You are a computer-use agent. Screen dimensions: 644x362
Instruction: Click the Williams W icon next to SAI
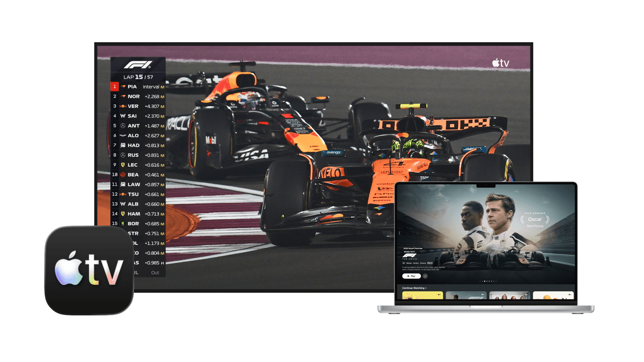[123, 116]
